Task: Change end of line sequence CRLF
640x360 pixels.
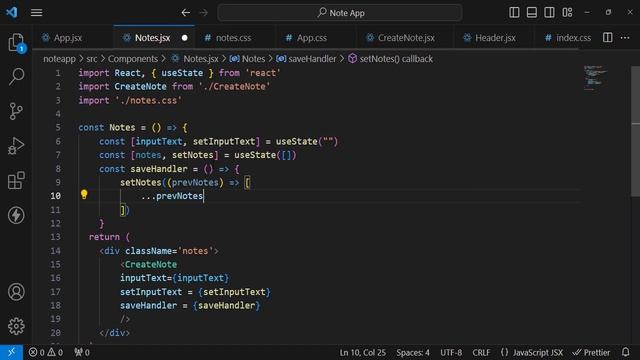Action: click(x=481, y=352)
